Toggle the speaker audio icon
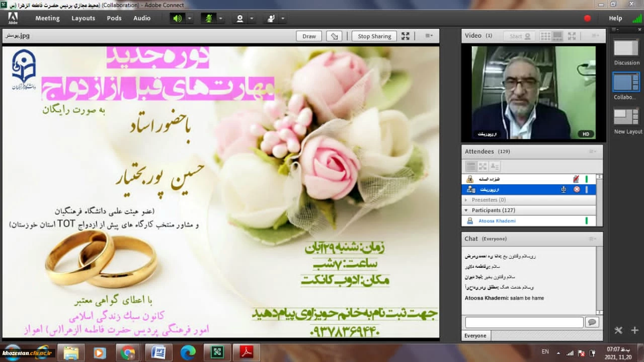This screenshot has height=362, width=644. click(177, 18)
